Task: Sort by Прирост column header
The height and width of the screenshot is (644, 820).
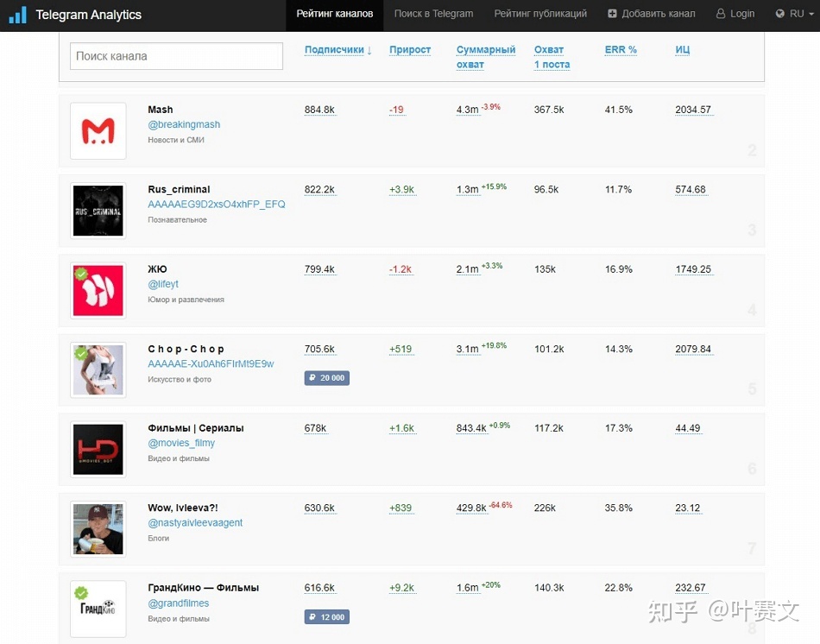Action: (410, 50)
